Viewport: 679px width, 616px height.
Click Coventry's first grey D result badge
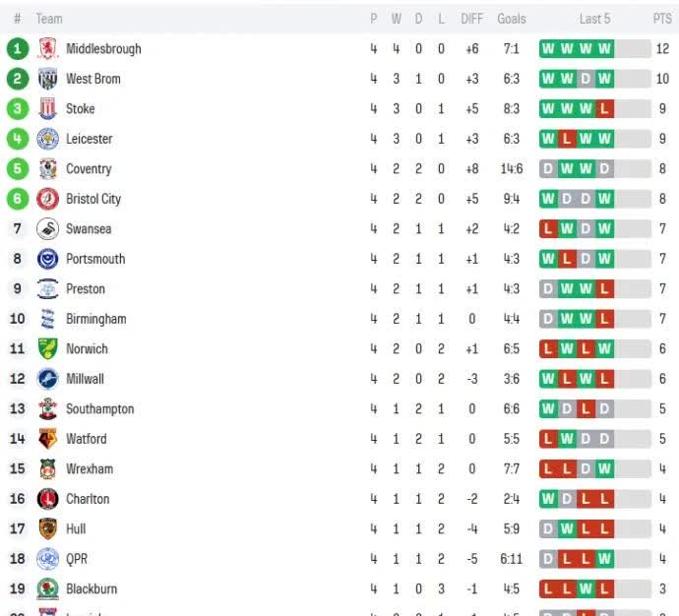[548, 169]
